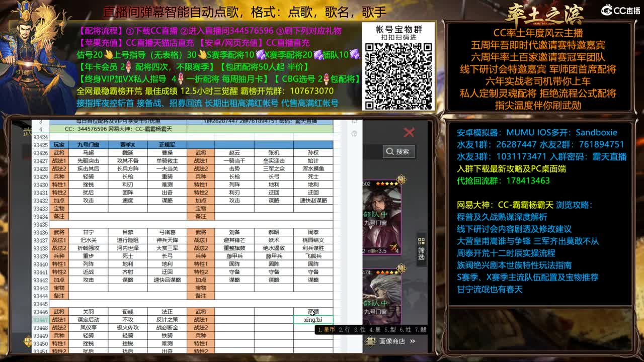644x362 pixels.
Task: Choose IME candidate 5 型
Action: 390,330
